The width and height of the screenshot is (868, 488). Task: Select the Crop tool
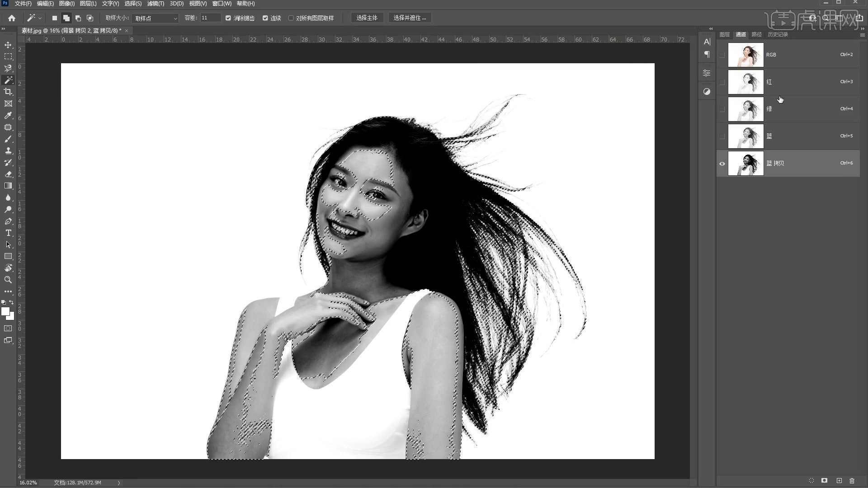tap(8, 92)
